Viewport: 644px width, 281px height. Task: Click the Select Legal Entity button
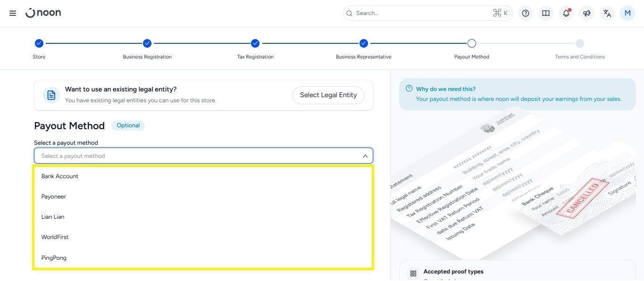[x=328, y=95]
